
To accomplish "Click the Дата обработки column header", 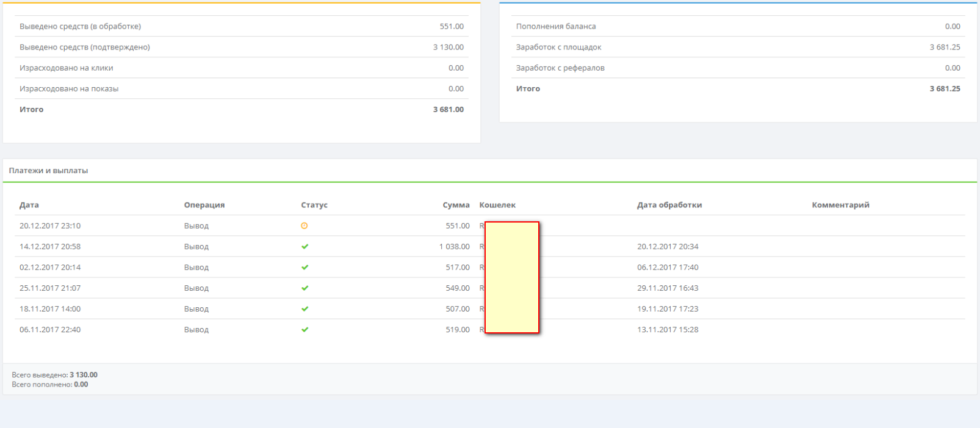I will click(x=669, y=205).
